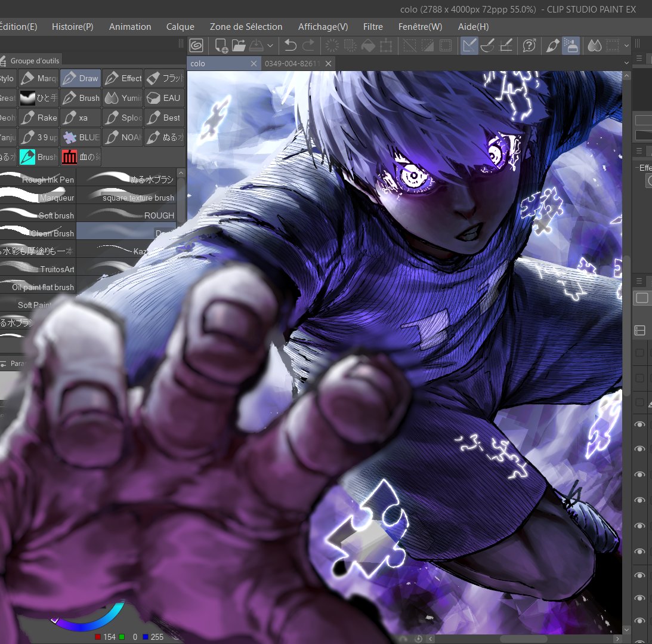The height and width of the screenshot is (644, 652).
Task: Open the Calque menu
Action: [x=180, y=27]
